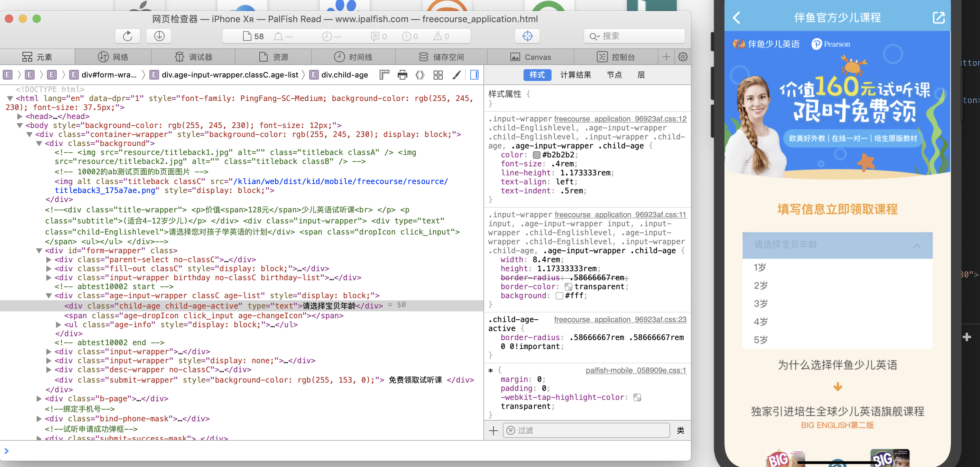This screenshot has width=980, height=467.
Task: Click the paint brush icon
Action: (456, 75)
